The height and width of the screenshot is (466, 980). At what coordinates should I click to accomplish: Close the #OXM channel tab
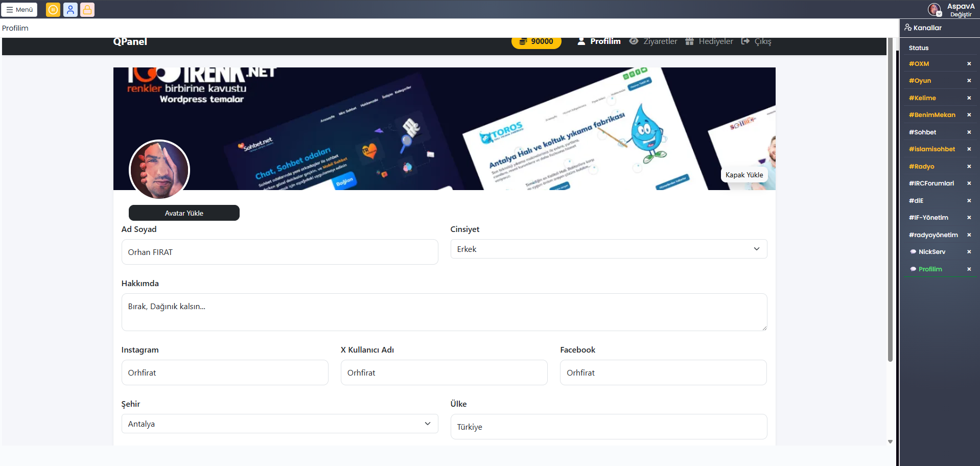(969, 64)
